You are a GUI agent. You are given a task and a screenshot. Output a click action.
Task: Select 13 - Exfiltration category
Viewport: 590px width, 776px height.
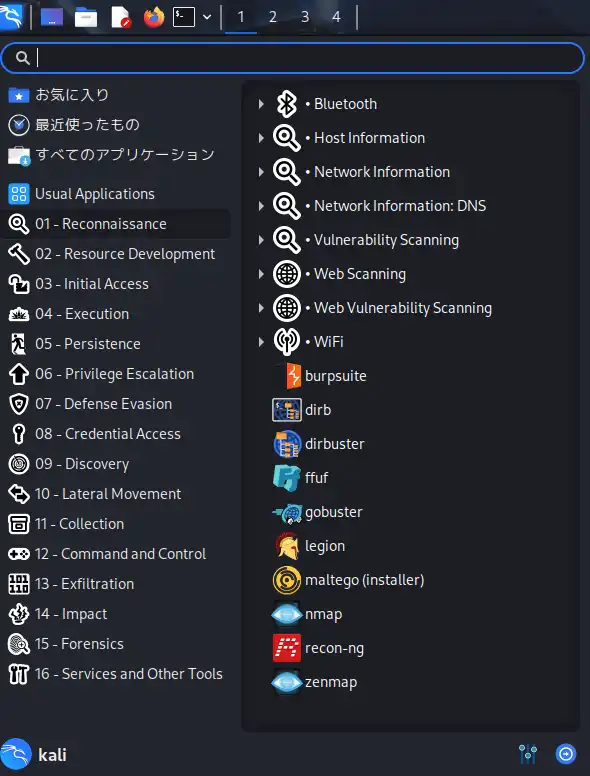coord(115,583)
